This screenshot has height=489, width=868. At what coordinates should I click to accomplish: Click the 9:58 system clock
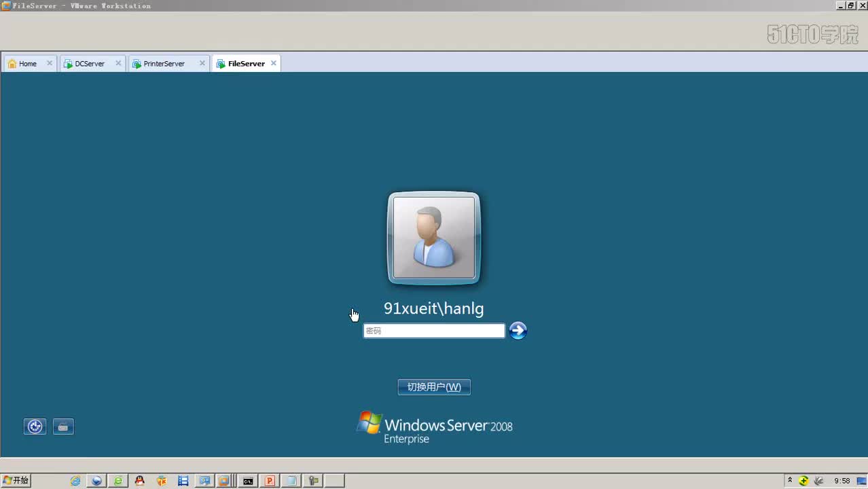pyautogui.click(x=842, y=481)
